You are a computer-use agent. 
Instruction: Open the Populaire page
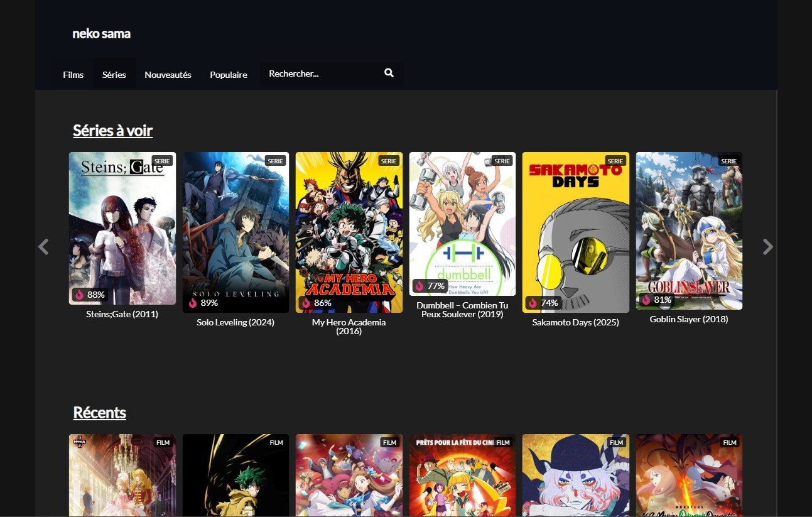click(x=229, y=75)
